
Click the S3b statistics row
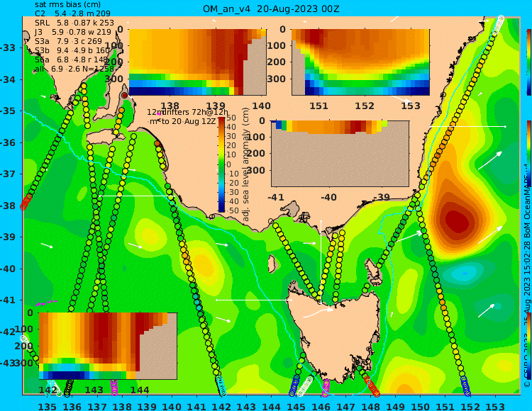pyautogui.click(x=72, y=51)
